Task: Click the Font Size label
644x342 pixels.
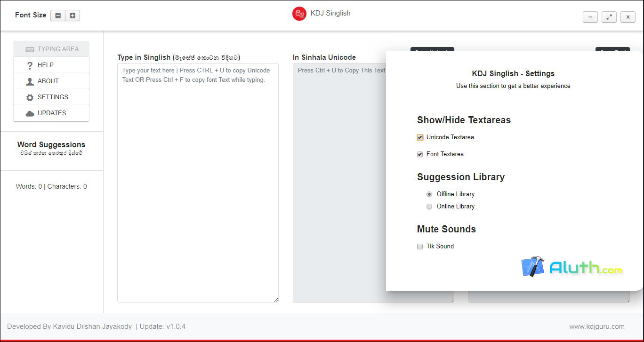Action: click(x=31, y=15)
